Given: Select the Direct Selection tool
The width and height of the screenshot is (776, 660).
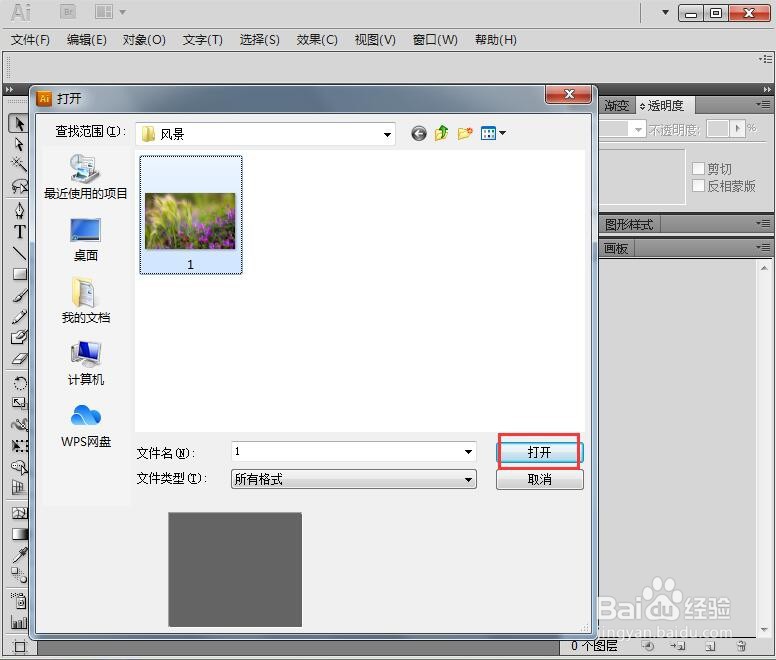Looking at the screenshot, I should pyautogui.click(x=19, y=144).
